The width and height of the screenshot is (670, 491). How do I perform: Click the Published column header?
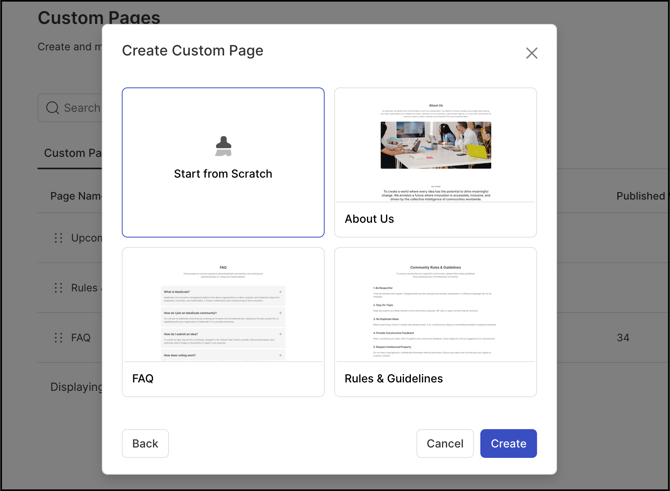click(x=640, y=196)
